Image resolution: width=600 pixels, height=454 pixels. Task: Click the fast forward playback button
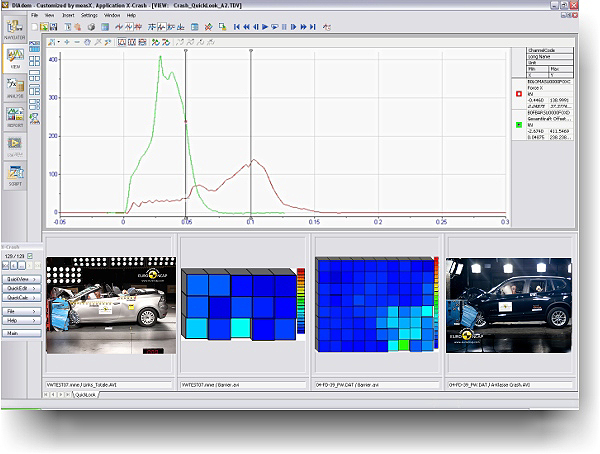tap(303, 27)
